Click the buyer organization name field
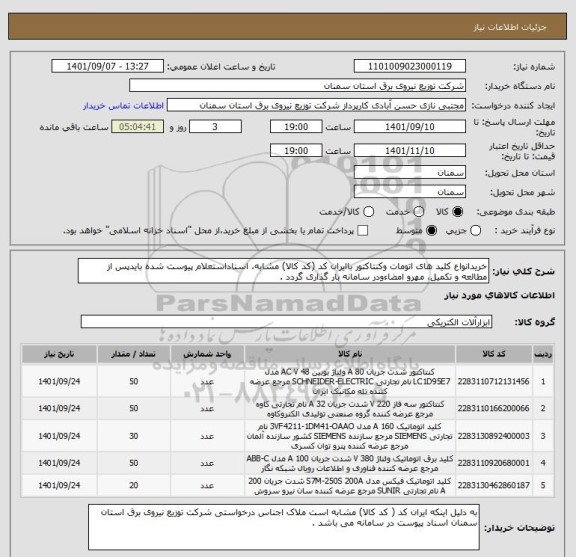The image size is (576, 557). (297, 86)
